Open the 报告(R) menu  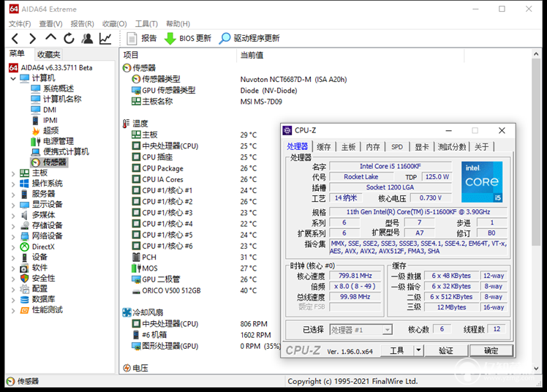click(83, 23)
